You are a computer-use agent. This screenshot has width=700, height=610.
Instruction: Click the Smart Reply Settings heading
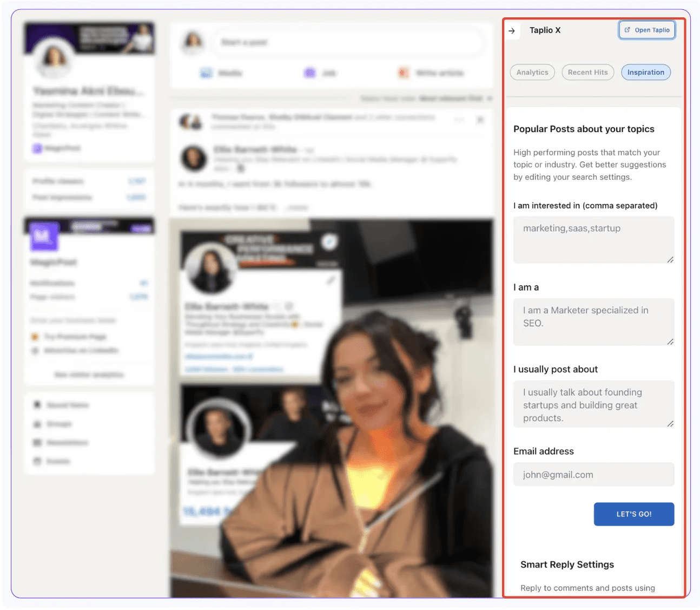tap(567, 565)
